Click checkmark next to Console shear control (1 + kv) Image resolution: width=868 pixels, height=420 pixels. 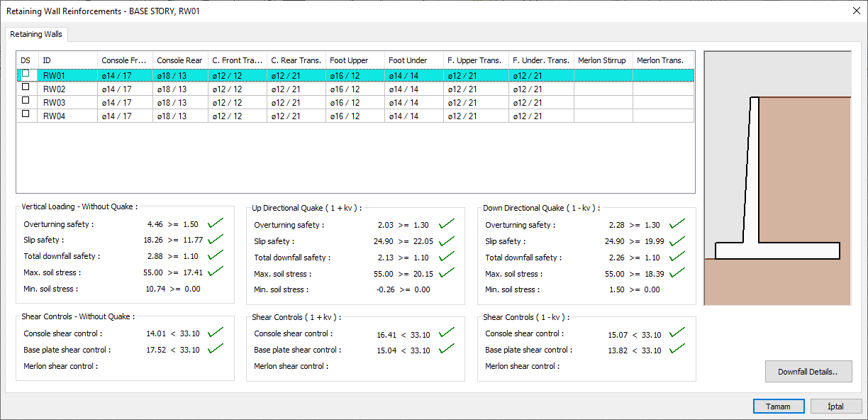pos(446,333)
